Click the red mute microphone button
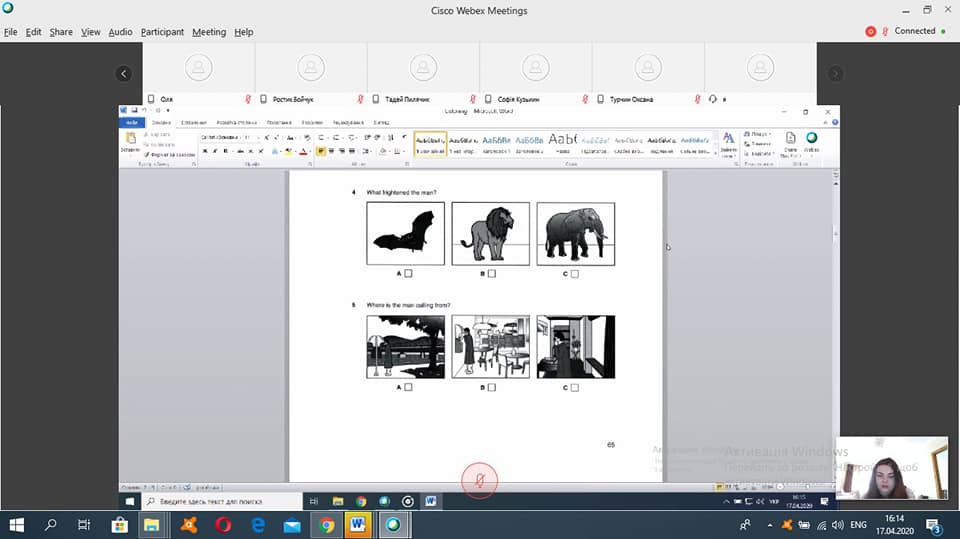 (x=479, y=480)
